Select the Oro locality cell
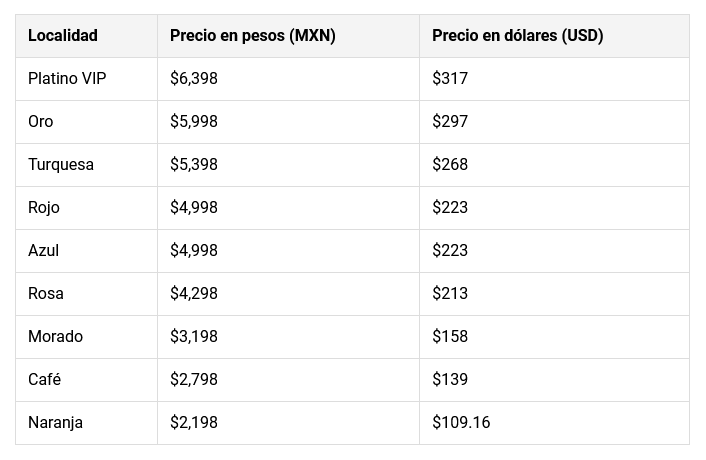 tap(41, 122)
